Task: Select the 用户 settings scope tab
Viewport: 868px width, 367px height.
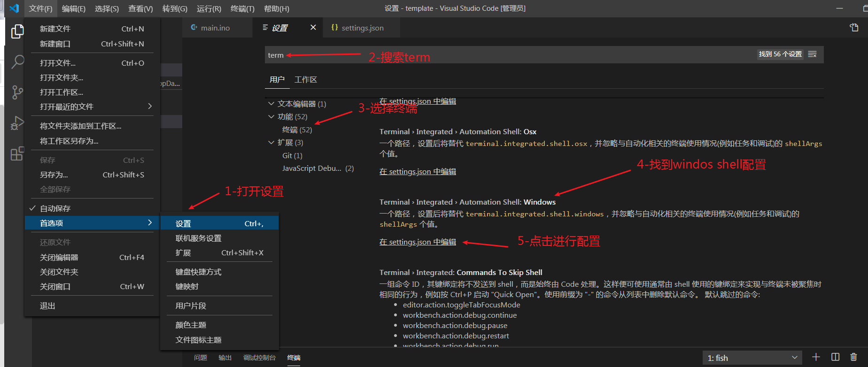Action: pyautogui.click(x=277, y=79)
